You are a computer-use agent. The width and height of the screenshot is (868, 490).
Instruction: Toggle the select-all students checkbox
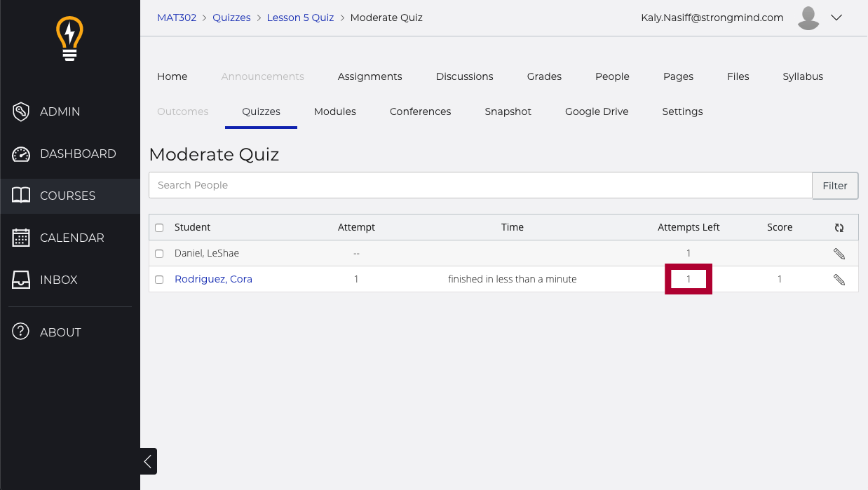coord(159,227)
